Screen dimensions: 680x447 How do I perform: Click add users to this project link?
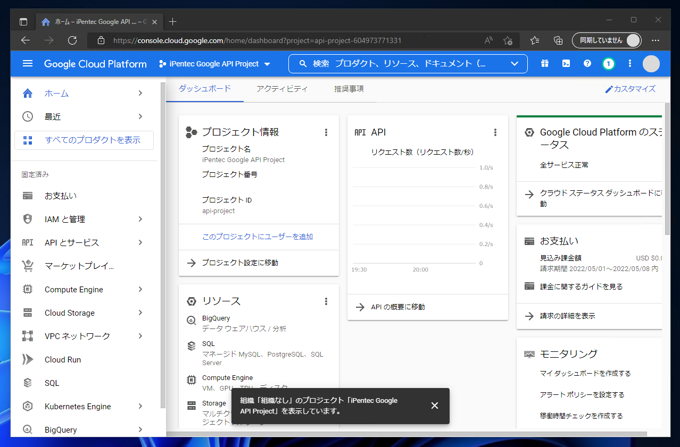tap(258, 237)
